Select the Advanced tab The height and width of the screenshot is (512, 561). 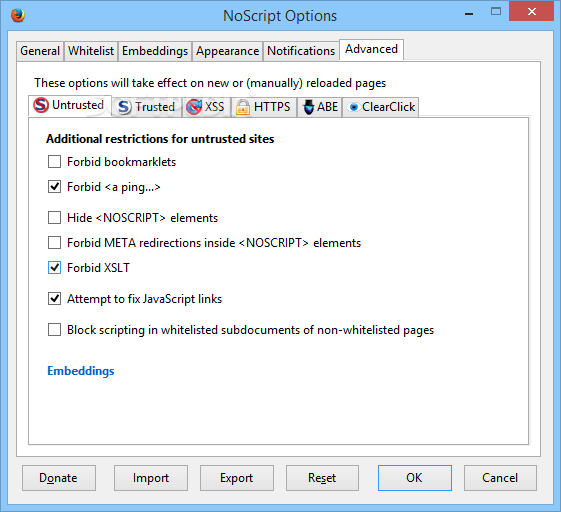coord(371,49)
